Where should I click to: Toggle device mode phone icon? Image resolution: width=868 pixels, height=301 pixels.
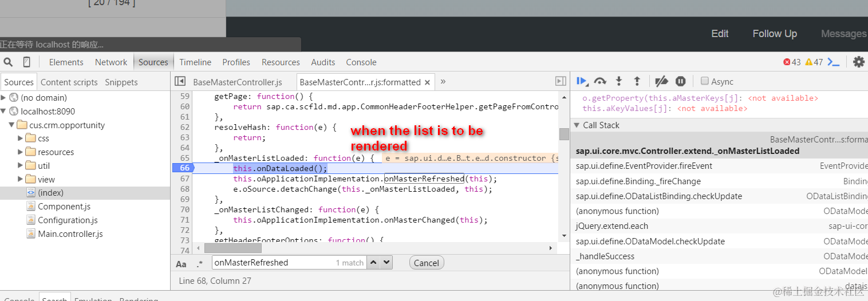coord(26,62)
